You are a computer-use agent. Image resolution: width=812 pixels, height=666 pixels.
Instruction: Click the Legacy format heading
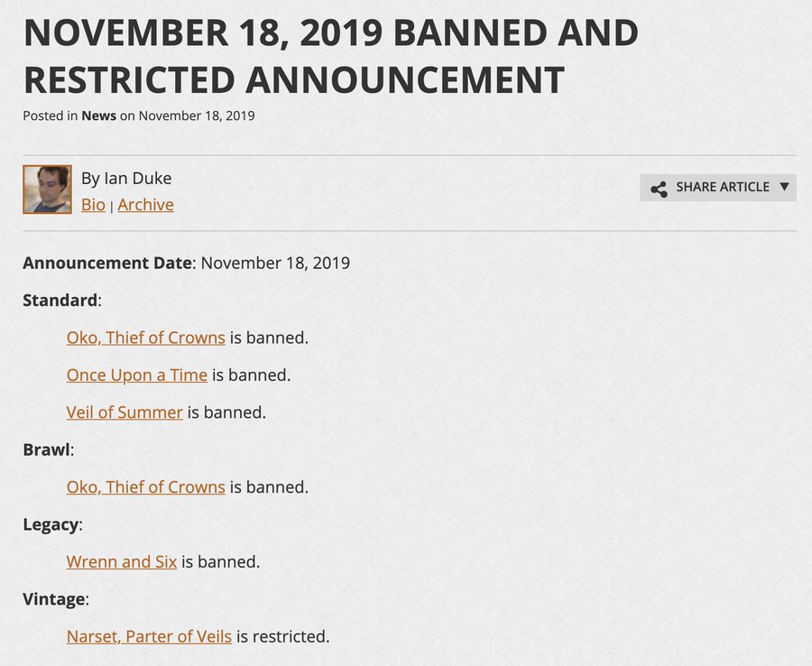51,524
